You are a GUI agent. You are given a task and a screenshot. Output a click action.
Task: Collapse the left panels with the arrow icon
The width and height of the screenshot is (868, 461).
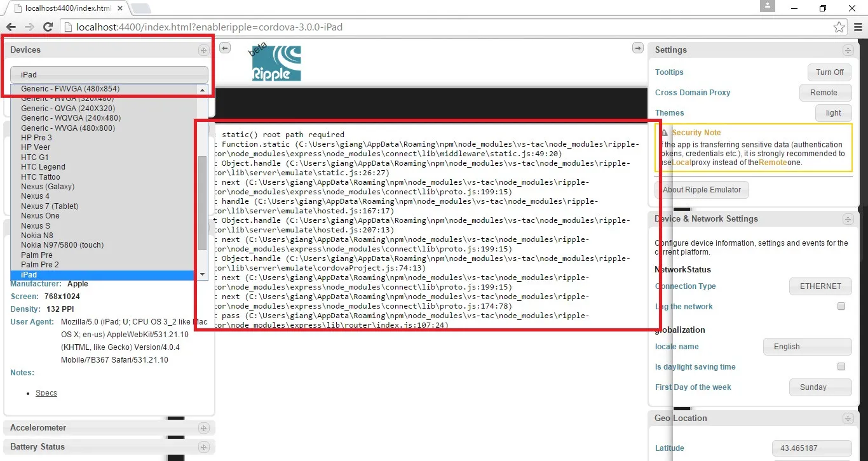coord(225,49)
